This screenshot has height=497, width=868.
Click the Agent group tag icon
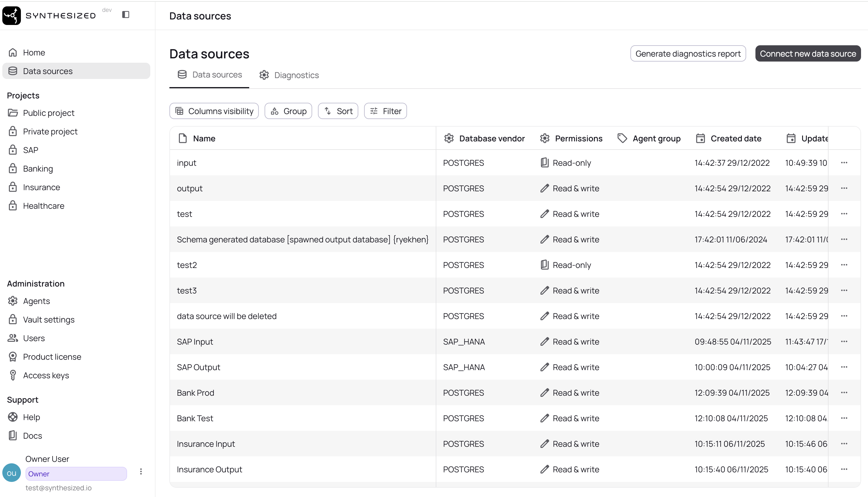click(x=622, y=138)
